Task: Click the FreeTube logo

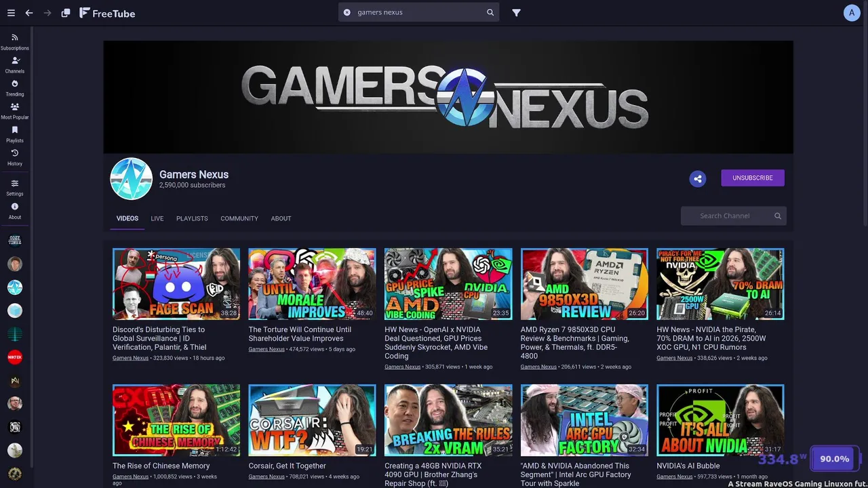Action: click(107, 13)
